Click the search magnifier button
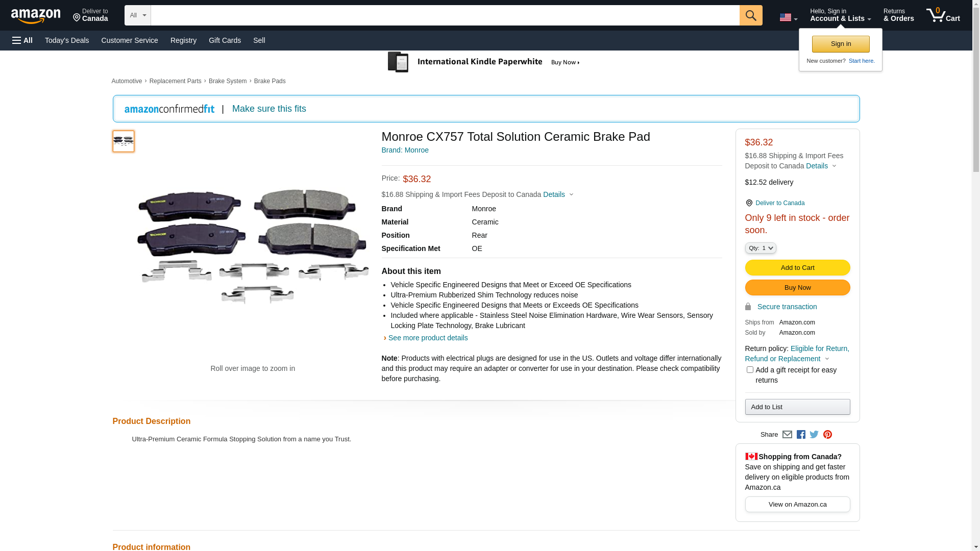 [750, 15]
